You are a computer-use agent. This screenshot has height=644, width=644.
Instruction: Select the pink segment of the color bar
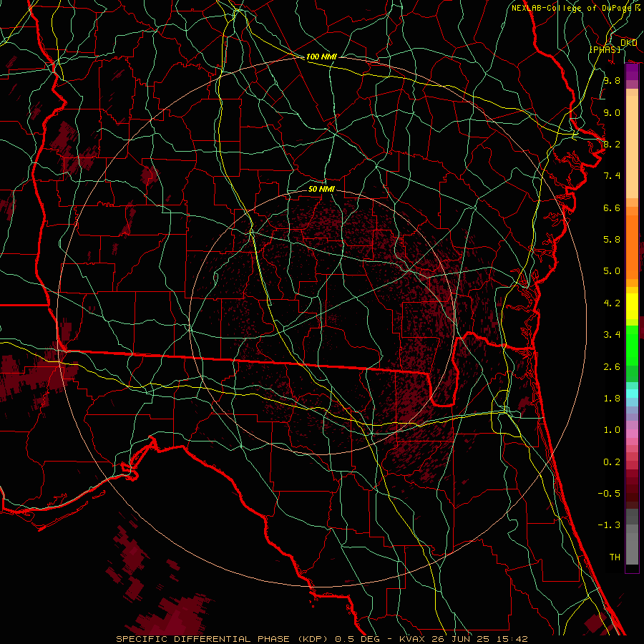(x=632, y=434)
